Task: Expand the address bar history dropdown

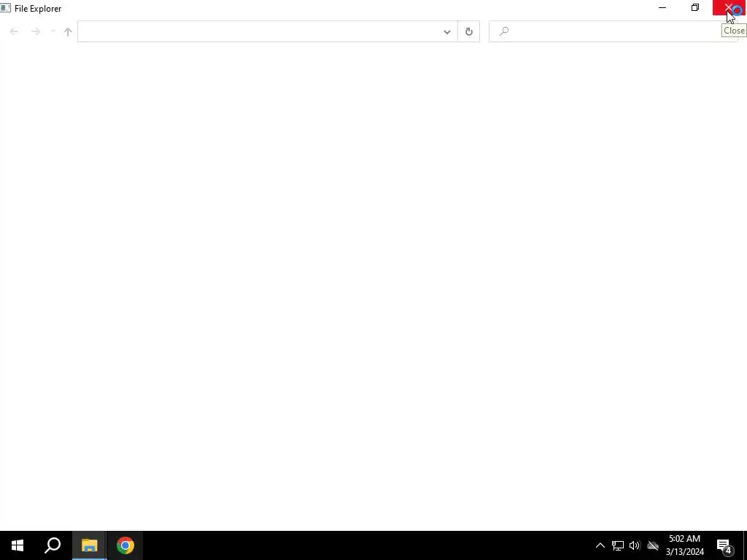Action: 447,32
